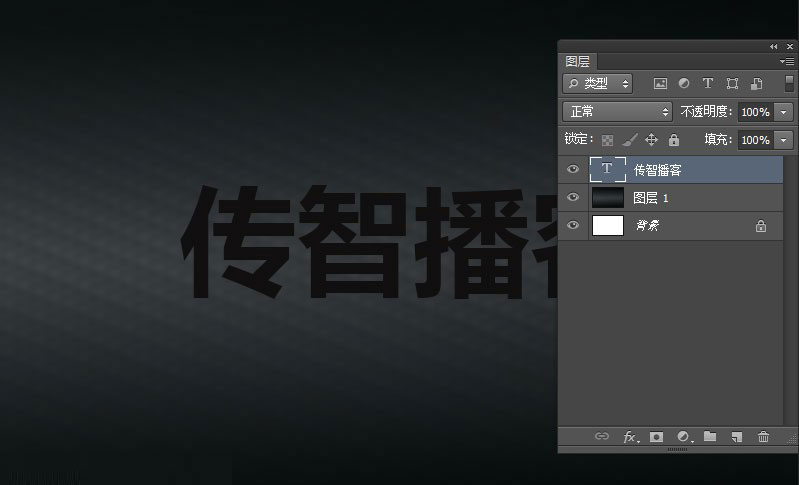Select the 图层 1 layer thumbnail
This screenshot has height=485, width=799.
point(607,198)
